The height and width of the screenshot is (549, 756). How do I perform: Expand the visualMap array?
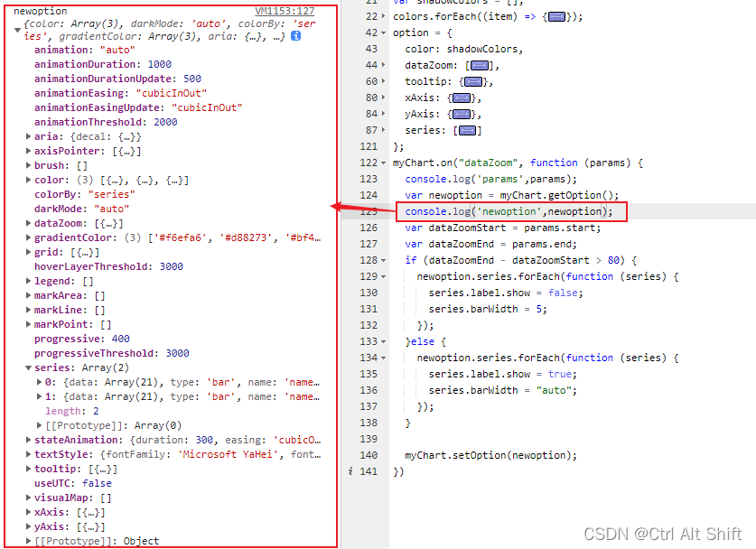pos(28,498)
